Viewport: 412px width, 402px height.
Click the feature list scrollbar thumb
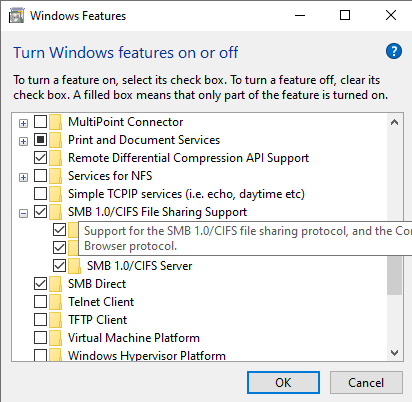click(x=395, y=275)
